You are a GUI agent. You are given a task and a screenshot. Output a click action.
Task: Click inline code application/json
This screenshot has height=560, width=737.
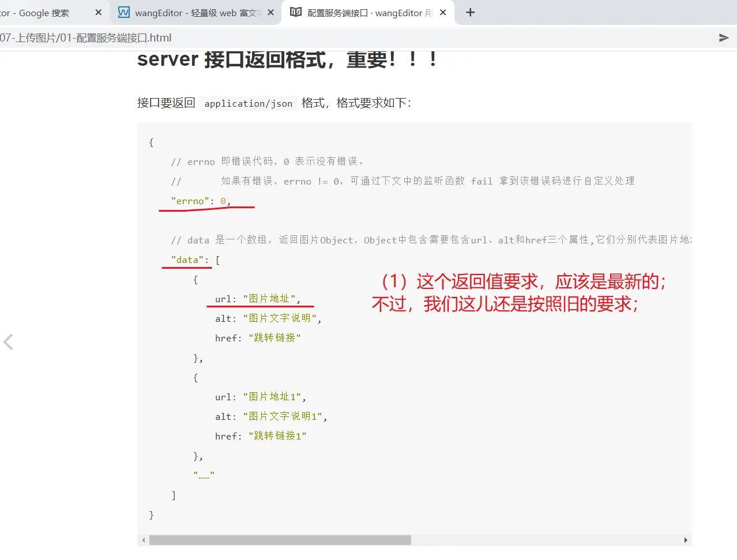[x=249, y=104]
